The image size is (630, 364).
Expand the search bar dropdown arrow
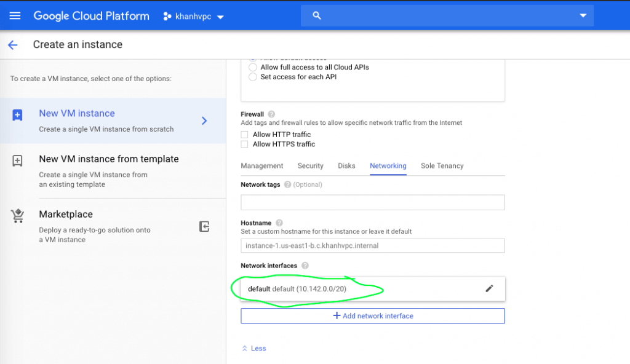(582, 15)
